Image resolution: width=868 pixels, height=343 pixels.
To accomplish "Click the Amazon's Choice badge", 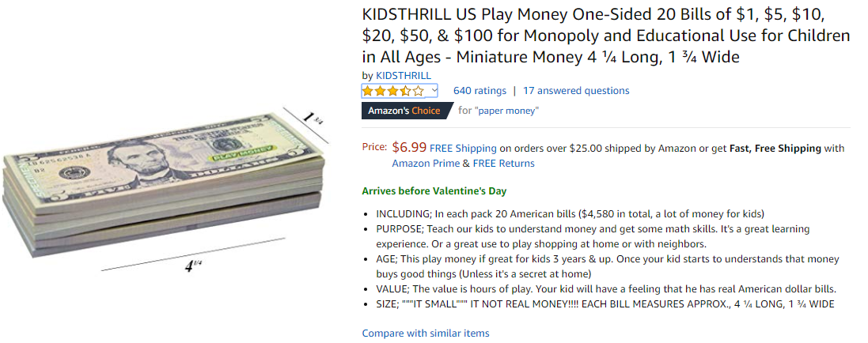I will coord(404,111).
